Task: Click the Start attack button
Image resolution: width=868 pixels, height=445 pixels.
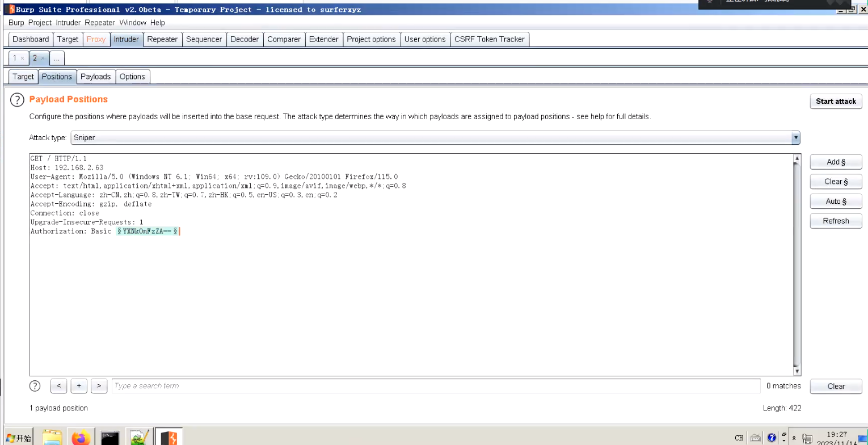Action: [836, 101]
